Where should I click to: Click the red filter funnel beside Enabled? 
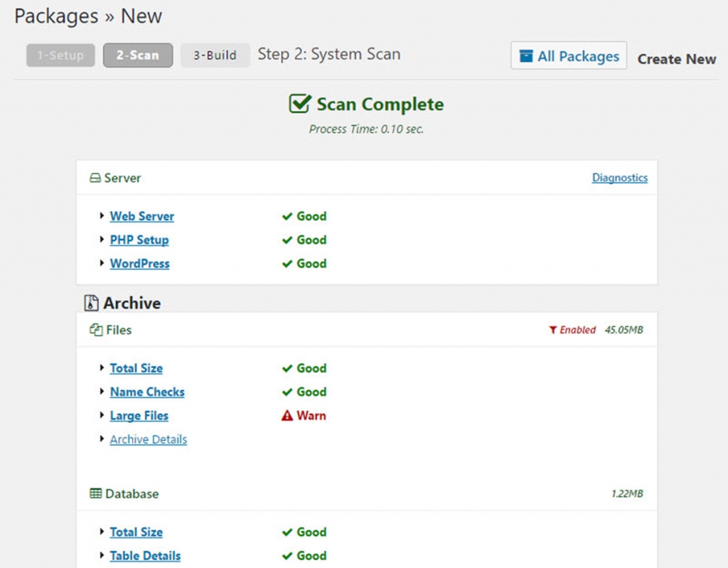(x=554, y=330)
